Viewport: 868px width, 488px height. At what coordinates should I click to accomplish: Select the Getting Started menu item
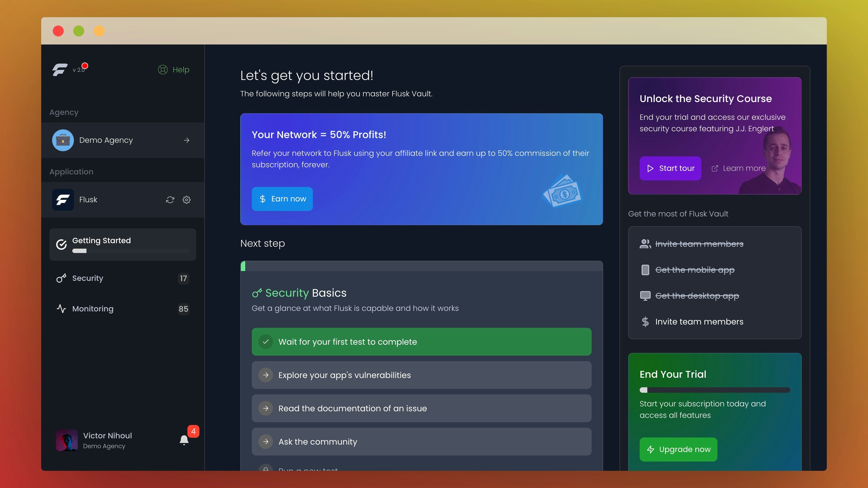coord(123,245)
